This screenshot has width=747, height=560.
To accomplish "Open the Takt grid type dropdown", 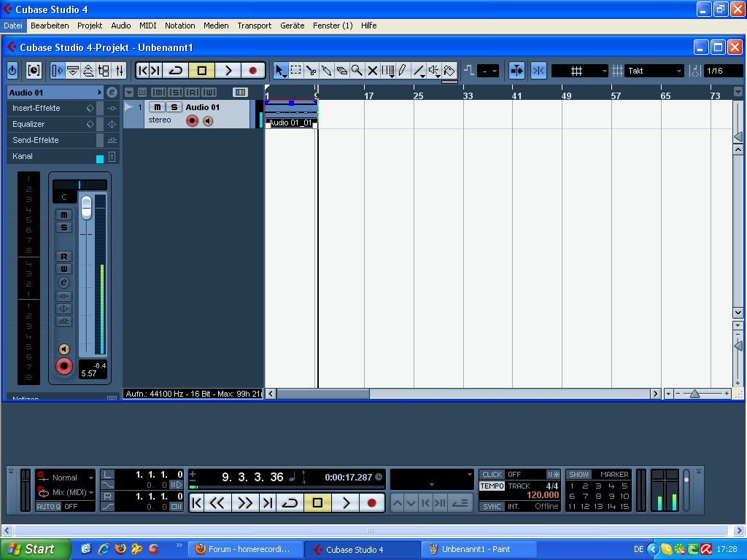I will (654, 71).
